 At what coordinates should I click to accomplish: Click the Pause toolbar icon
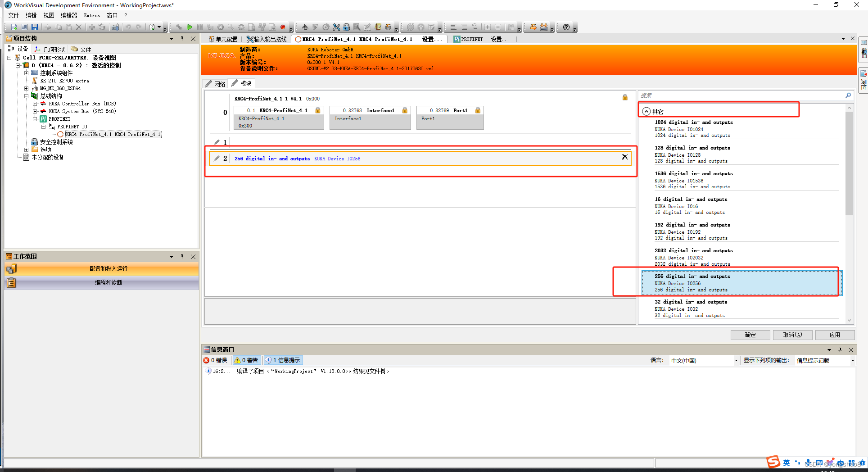pyautogui.click(x=200, y=27)
